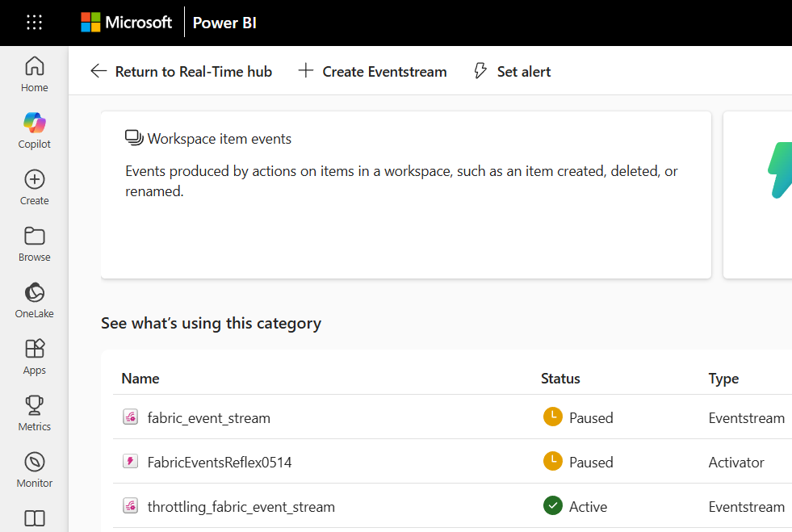Click Set alert in the toolbar
This screenshot has width=792, height=532.
[x=512, y=71]
